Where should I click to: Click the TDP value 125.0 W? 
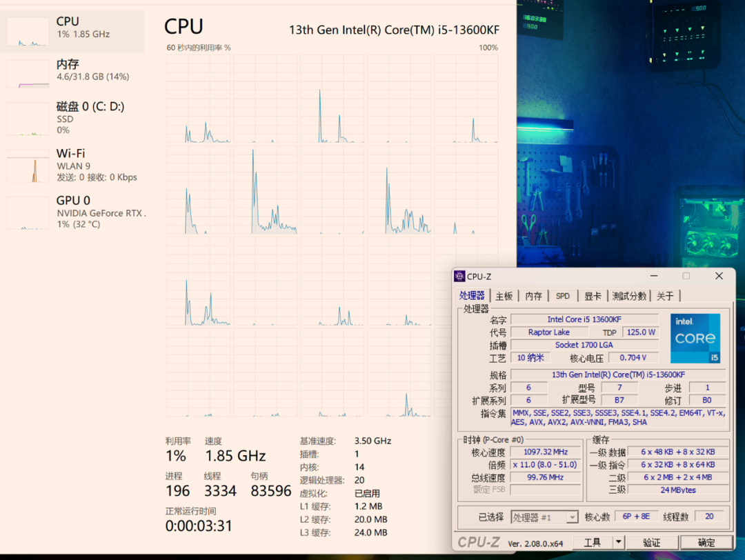point(640,332)
